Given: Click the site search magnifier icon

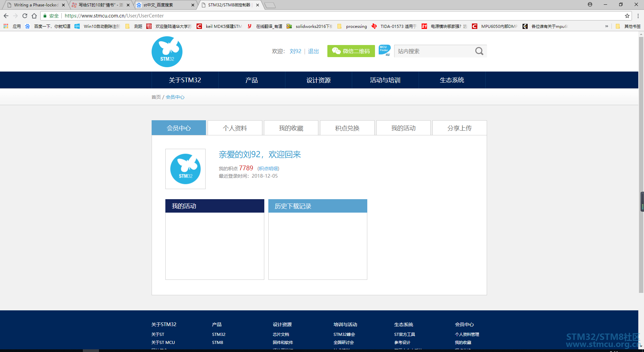Looking at the screenshot, I should (x=479, y=51).
